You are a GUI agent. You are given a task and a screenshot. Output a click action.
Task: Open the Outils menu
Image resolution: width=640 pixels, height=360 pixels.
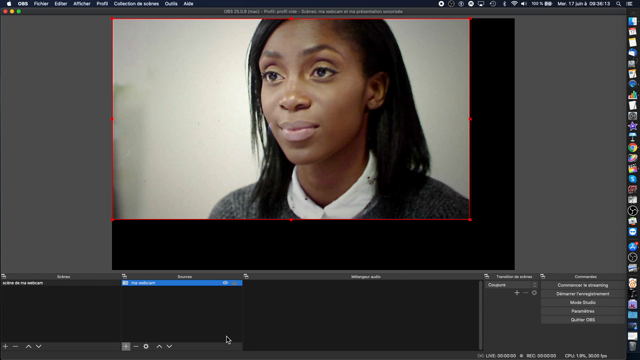tap(171, 4)
